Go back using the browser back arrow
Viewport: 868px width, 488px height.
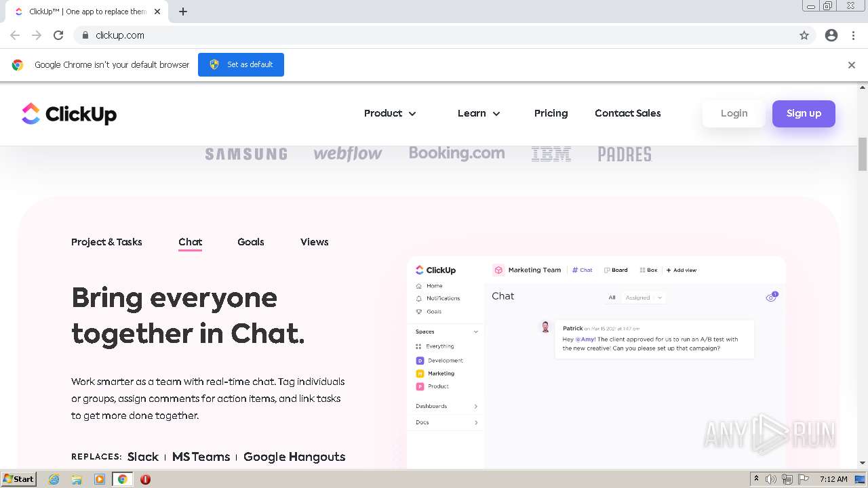click(15, 35)
